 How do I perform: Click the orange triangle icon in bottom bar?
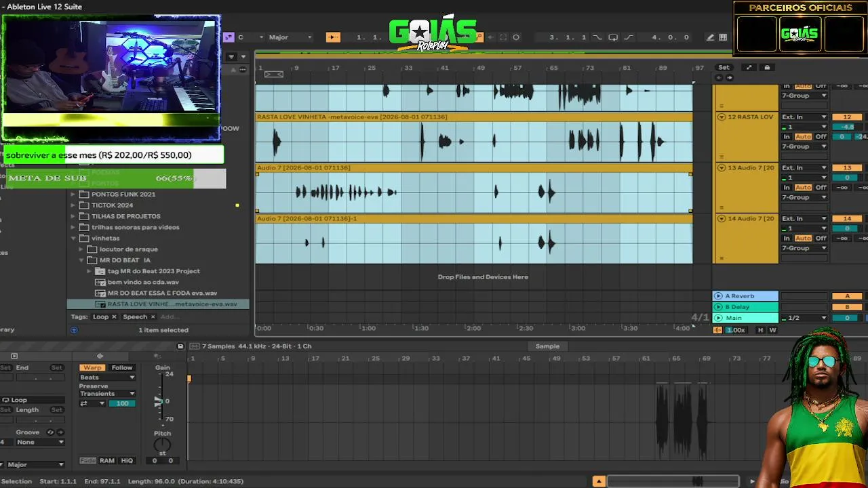click(x=599, y=481)
